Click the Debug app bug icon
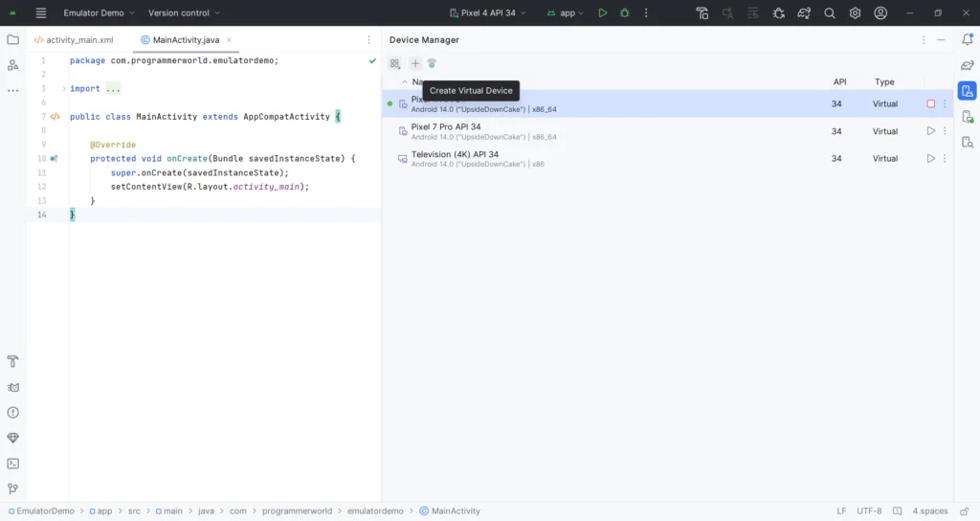 624,13
